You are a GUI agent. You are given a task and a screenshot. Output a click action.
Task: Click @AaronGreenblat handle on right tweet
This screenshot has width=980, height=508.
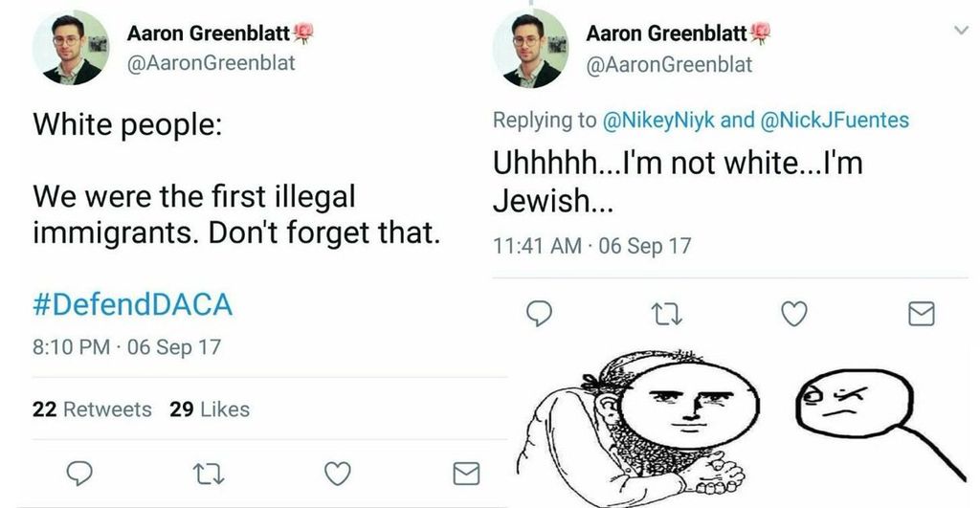point(669,65)
